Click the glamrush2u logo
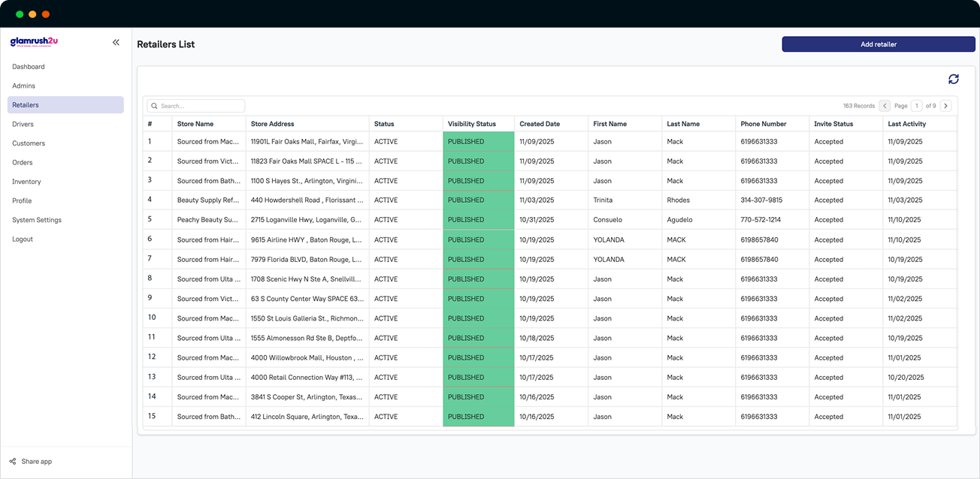Image resolution: width=980 pixels, height=479 pixels. click(34, 42)
